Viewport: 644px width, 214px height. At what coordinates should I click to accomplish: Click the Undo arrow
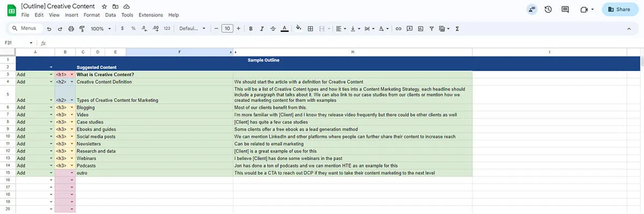[x=49, y=28]
